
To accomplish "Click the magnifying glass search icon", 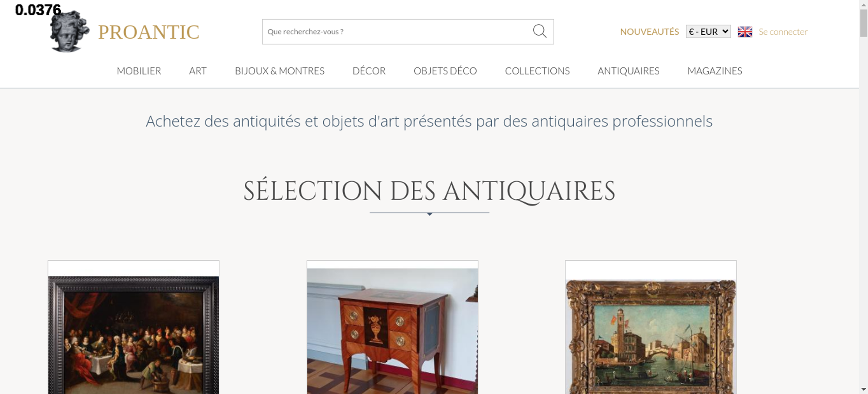I will [x=539, y=31].
